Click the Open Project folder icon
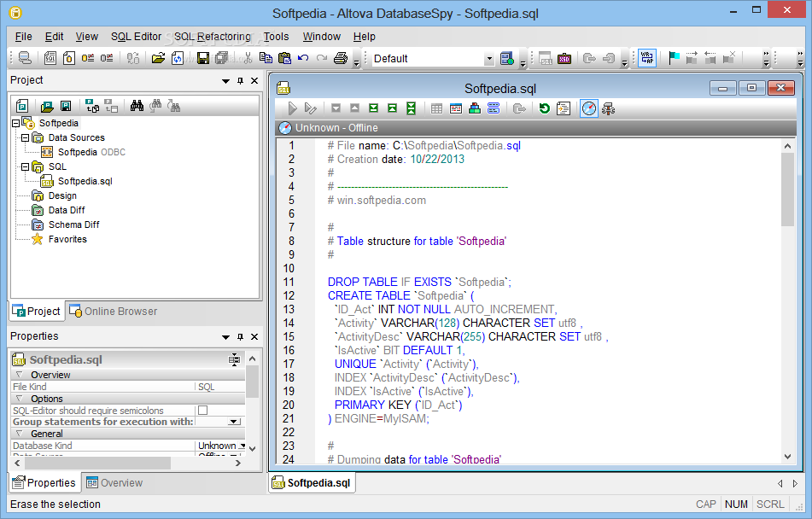The height and width of the screenshot is (519, 812). point(47,106)
